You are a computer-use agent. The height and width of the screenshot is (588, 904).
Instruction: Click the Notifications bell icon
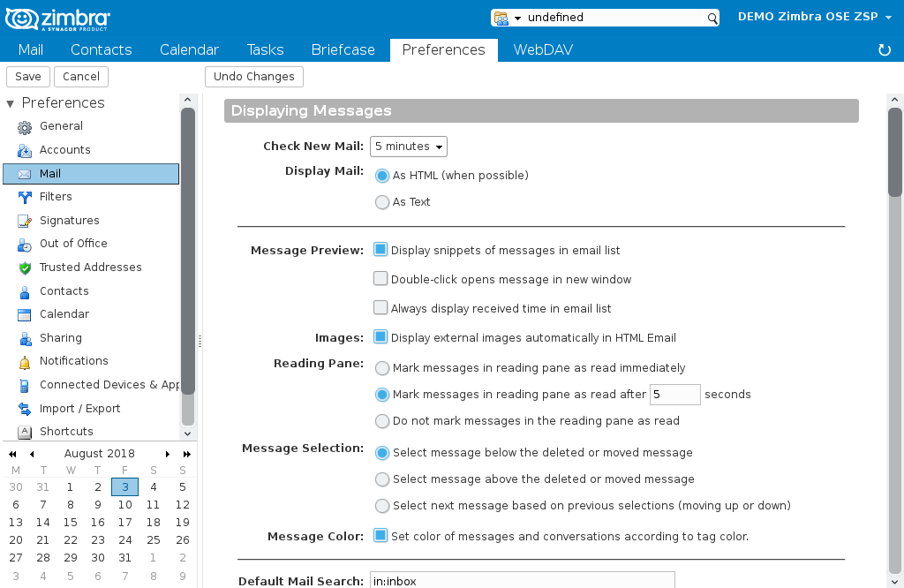[x=24, y=362]
